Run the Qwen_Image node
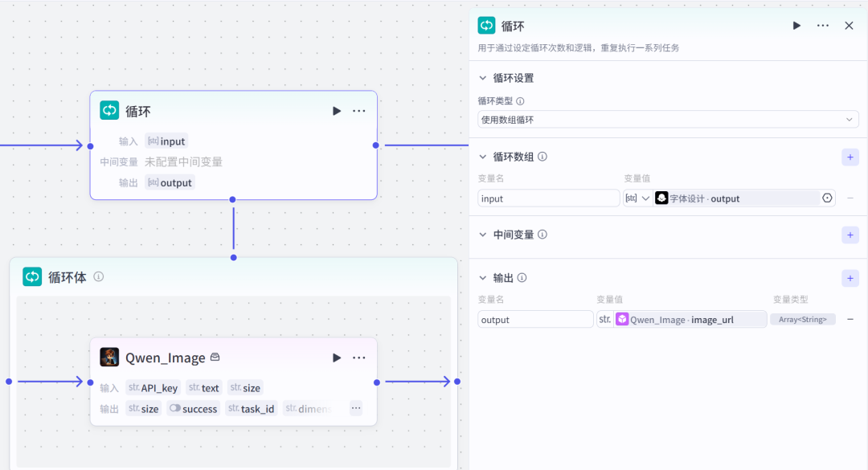 click(x=337, y=358)
